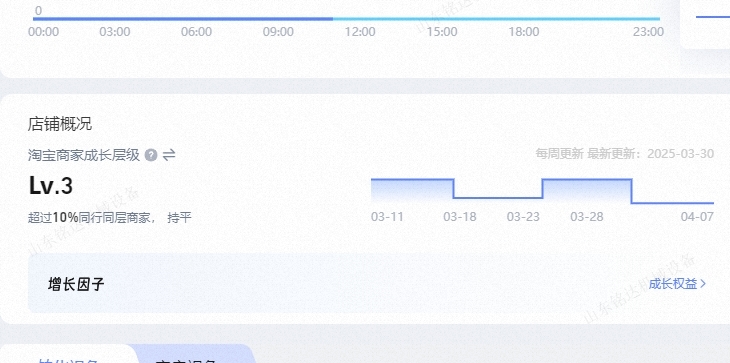Click the 淘宝商家成长层级 label text

pyautogui.click(x=84, y=155)
